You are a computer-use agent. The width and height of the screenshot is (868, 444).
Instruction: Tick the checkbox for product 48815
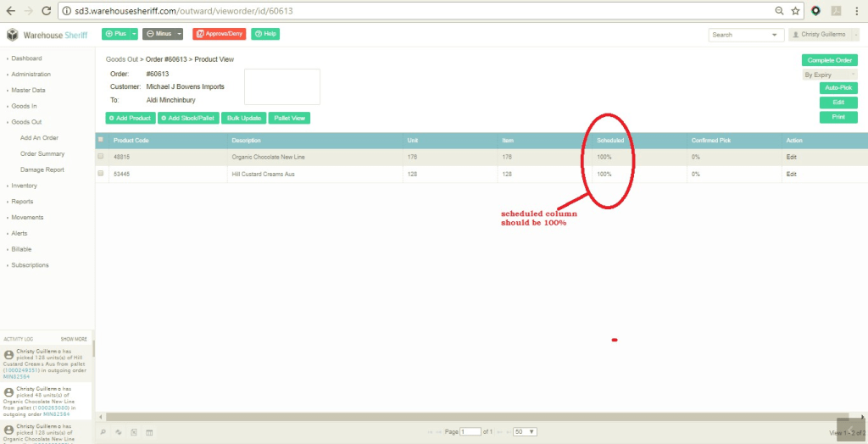[x=101, y=157]
